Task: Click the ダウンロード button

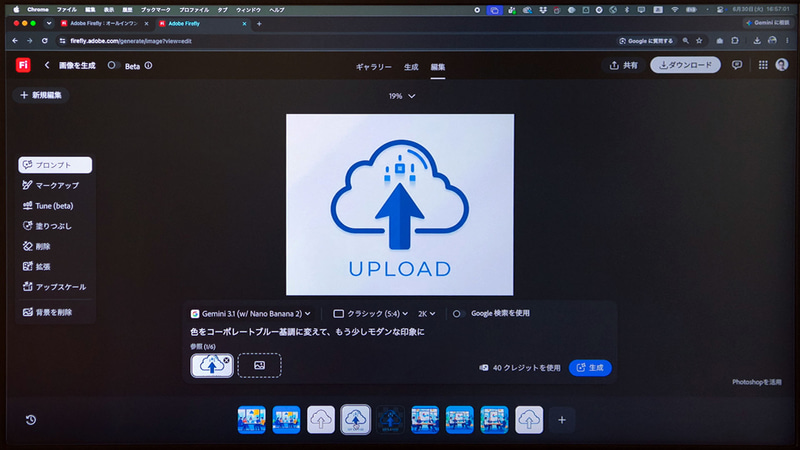Action: click(x=685, y=65)
